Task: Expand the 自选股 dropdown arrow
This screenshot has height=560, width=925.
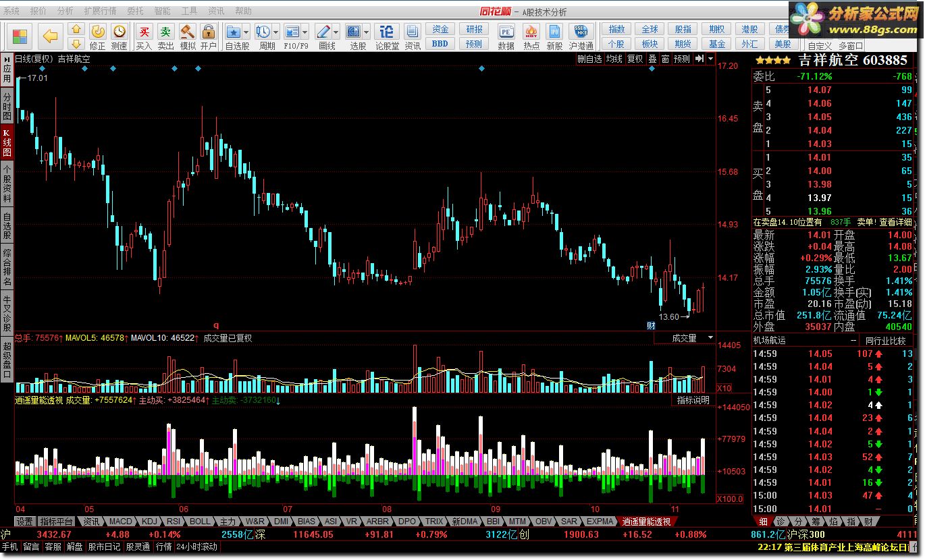Action: tap(246, 32)
